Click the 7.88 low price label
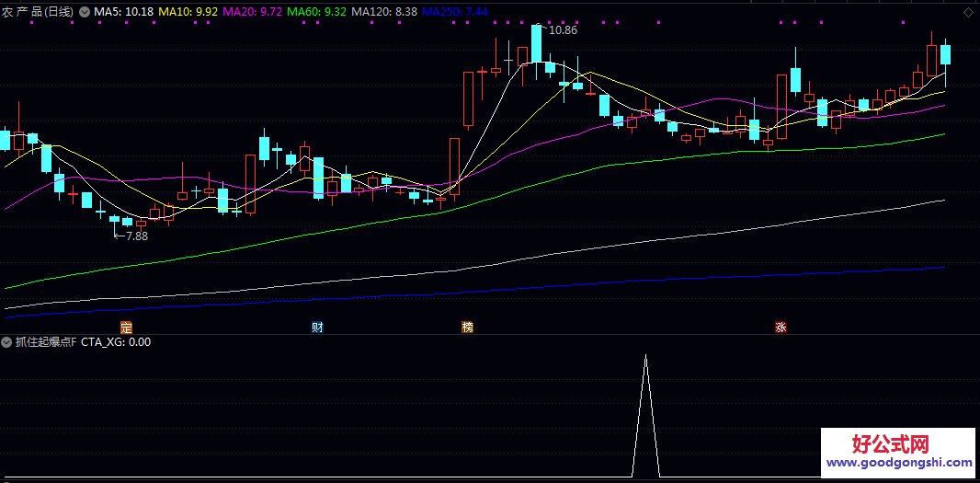980x483 pixels. [x=135, y=236]
